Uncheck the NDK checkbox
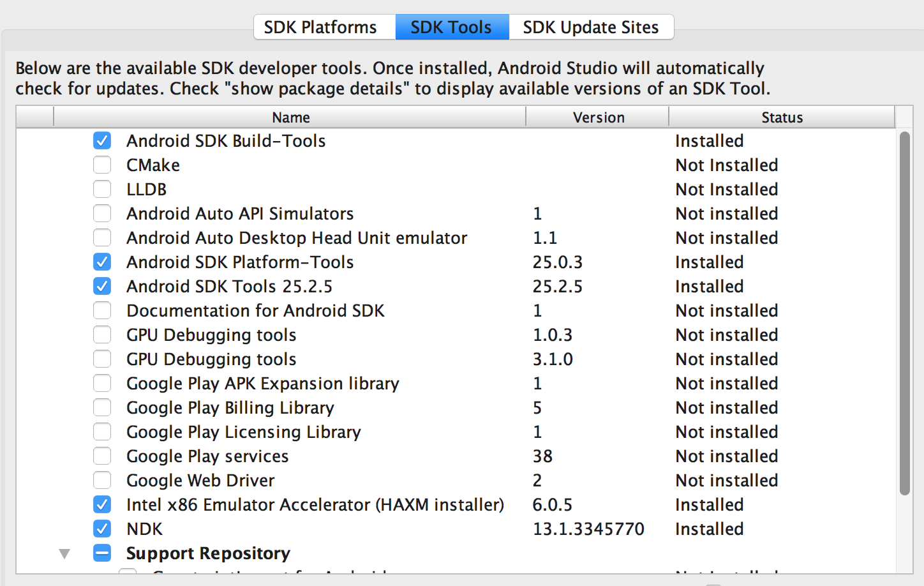The image size is (924, 586). click(102, 529)
